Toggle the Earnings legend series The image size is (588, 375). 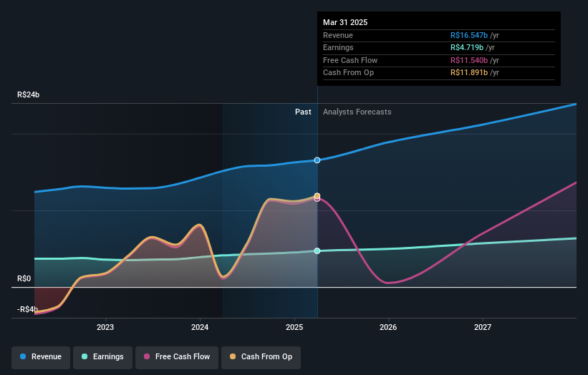pos(102,356)
